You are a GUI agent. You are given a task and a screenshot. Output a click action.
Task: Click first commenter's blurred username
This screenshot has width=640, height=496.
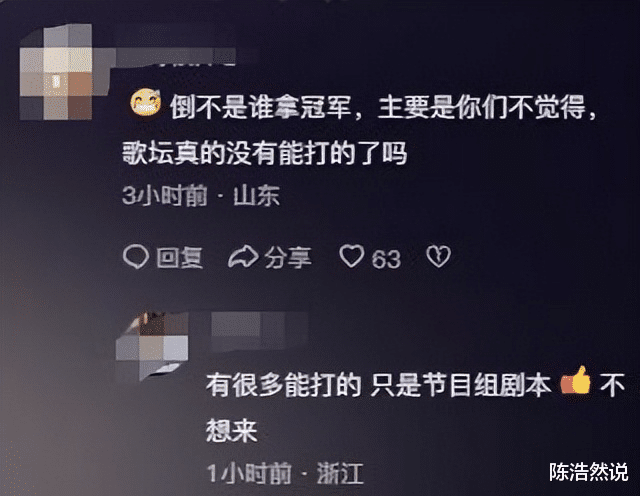point(176,56)
